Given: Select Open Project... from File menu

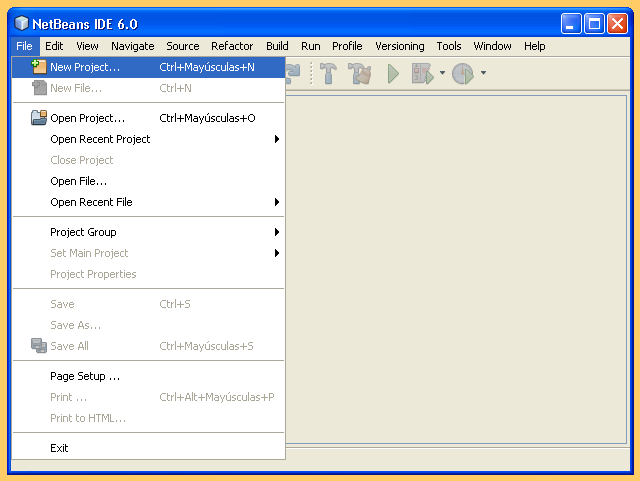Looking at the screenshot, I should coord(148,118).
